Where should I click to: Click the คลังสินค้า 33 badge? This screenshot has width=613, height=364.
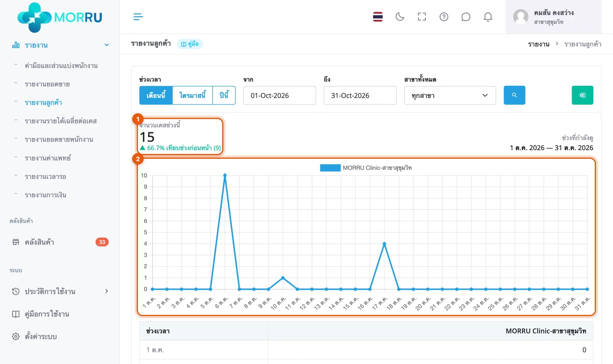point(102,242)
